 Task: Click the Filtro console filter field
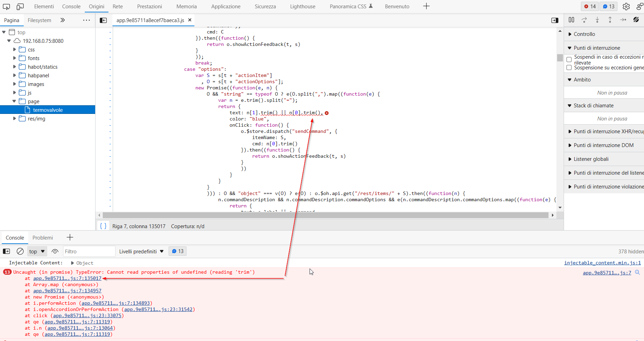89,251
